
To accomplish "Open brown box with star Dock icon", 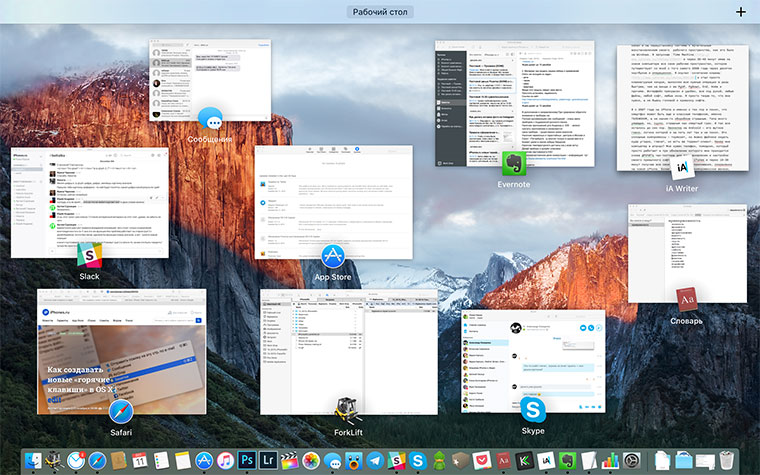I will click(460, 460).
